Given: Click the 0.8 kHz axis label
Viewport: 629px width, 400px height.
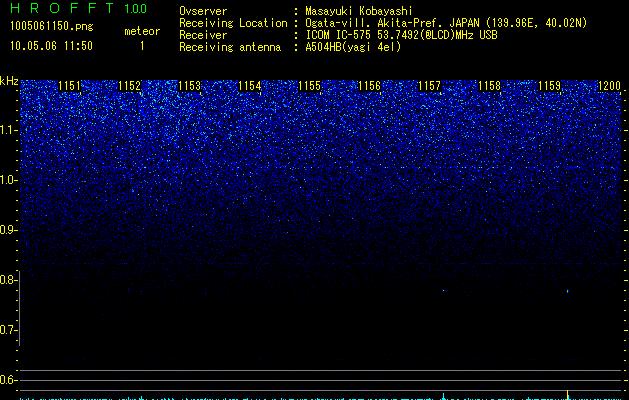Looking at the screenshot, I should [8, 280].
